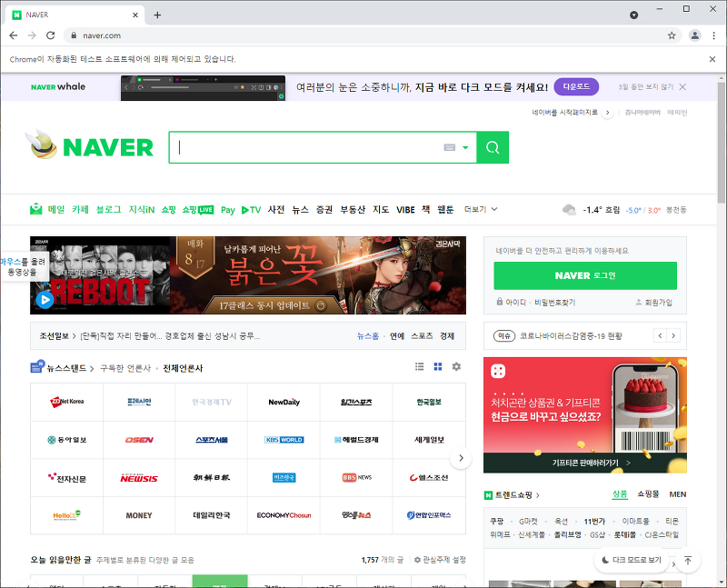Click the 비밀번호찾기 link
Image resolution: width=727 pixels, height=588 pixels.
coord(555,303)
